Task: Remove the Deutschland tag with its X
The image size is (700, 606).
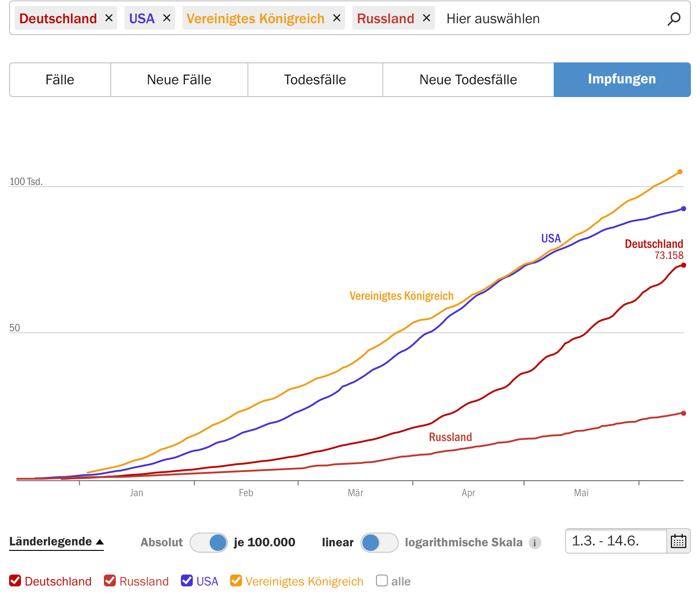Action: (x=108, y=18)
